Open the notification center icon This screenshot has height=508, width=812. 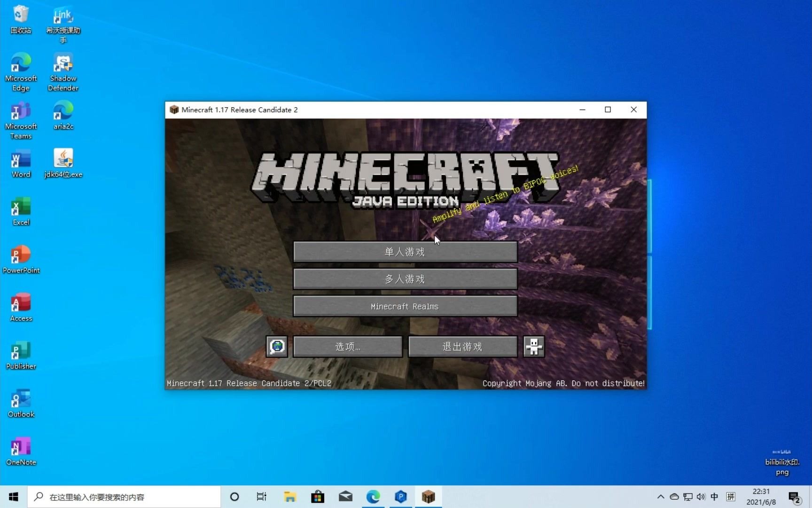click(795, 497)
